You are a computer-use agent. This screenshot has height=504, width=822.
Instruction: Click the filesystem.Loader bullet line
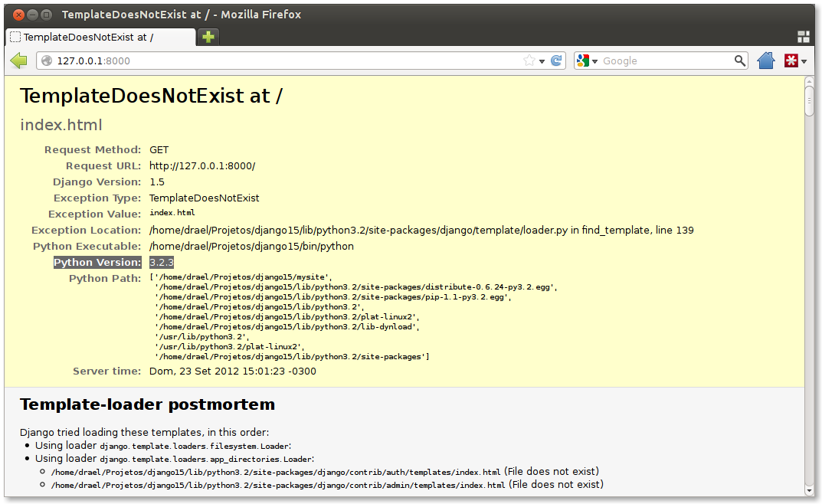click(x=163, y=446)
